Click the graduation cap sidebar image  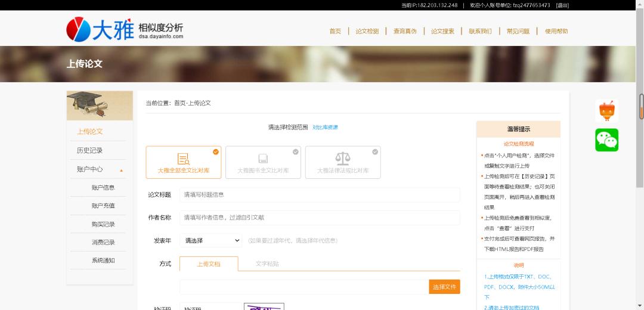tap(100, 106)
